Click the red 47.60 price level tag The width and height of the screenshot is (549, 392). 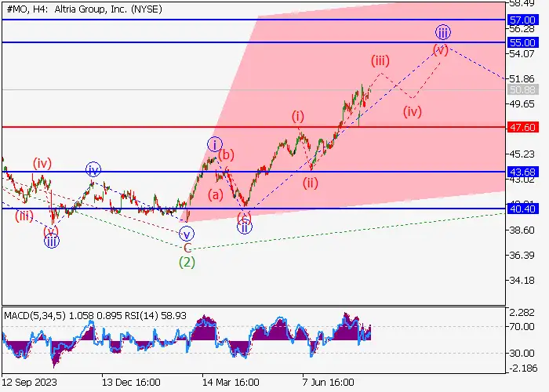(x=522, y=127)
